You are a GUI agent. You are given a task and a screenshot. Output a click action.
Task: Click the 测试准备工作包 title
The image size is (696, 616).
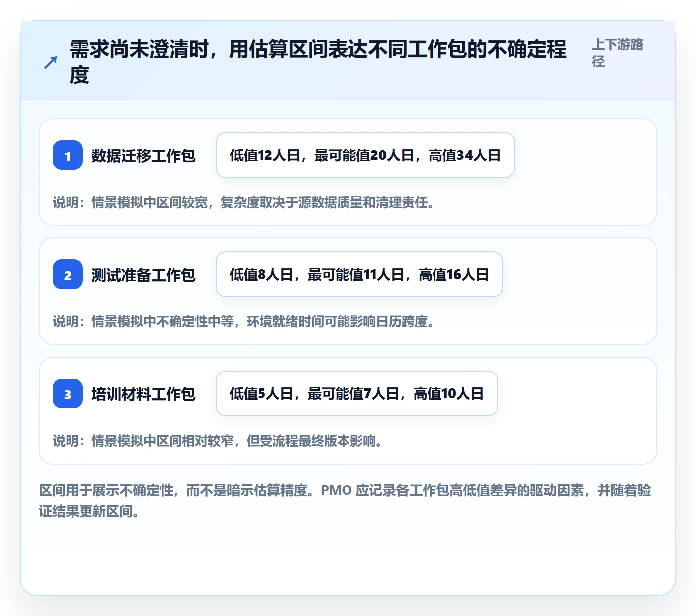pyautogui.click(x=144, y=275)
